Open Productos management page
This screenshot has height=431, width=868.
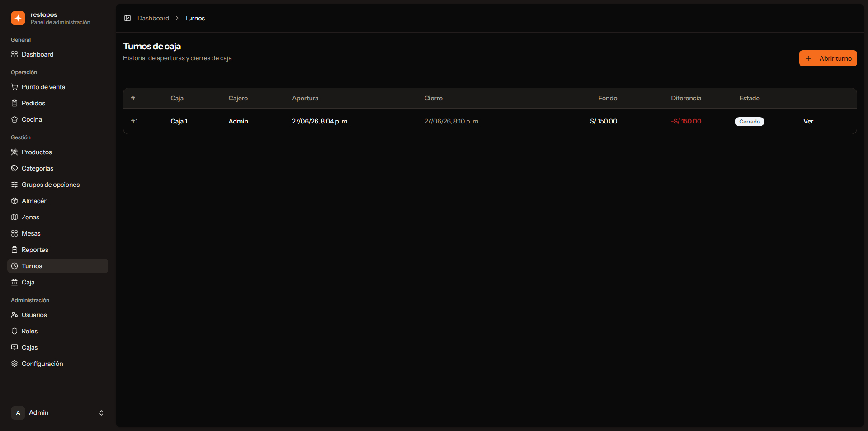point(58,152)
